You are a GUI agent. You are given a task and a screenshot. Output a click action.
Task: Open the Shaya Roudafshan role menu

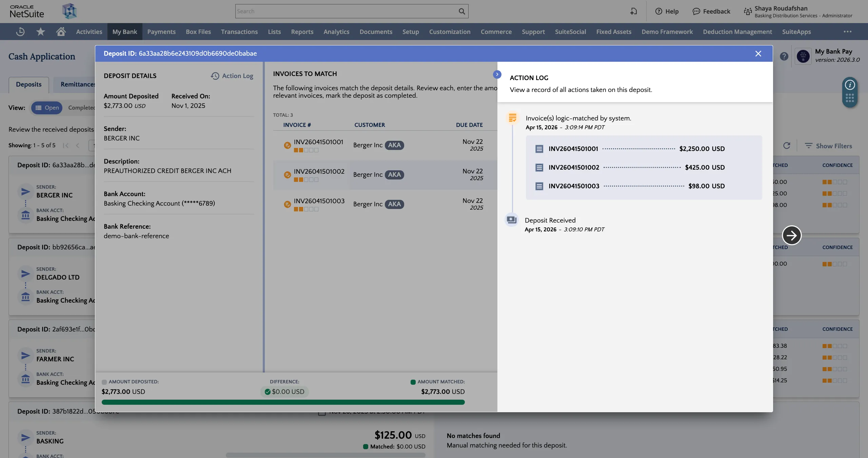coord(798,12)
